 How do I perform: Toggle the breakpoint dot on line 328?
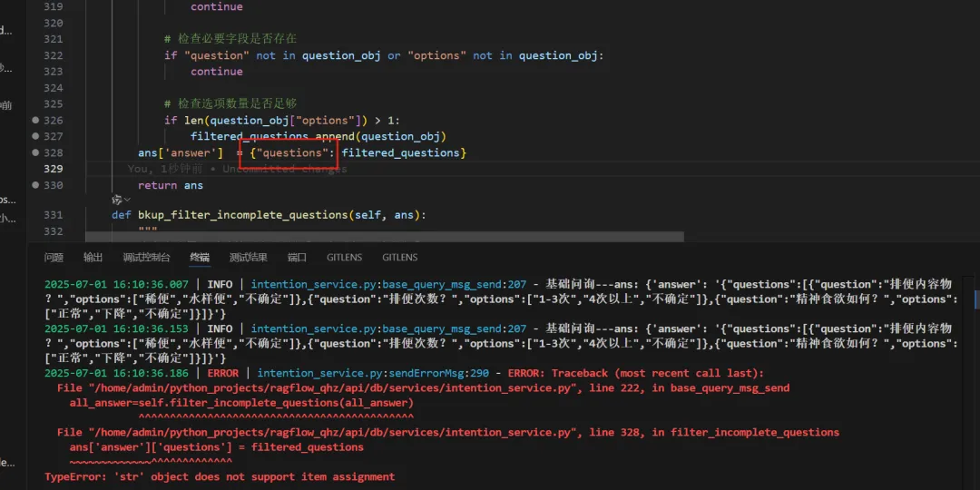point(35,152)
